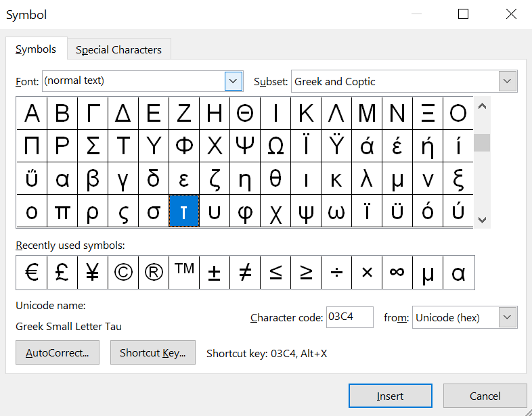The height and width of the screenshot is (416, 532).
Task: Click the symbol grid scroll up arrow
Action: click(x=482, y=106)
